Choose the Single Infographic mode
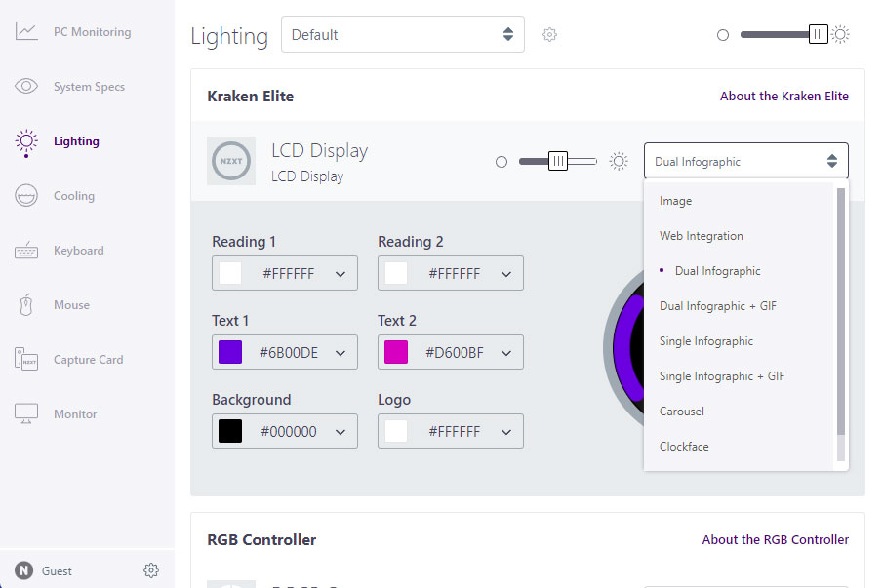883x588 pixels. pos(738,341)
